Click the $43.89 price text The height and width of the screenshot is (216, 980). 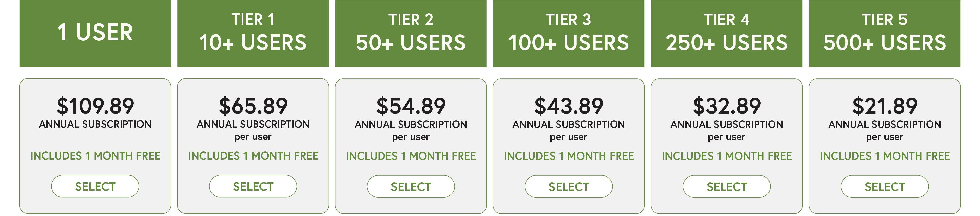[x=569, y=106]
